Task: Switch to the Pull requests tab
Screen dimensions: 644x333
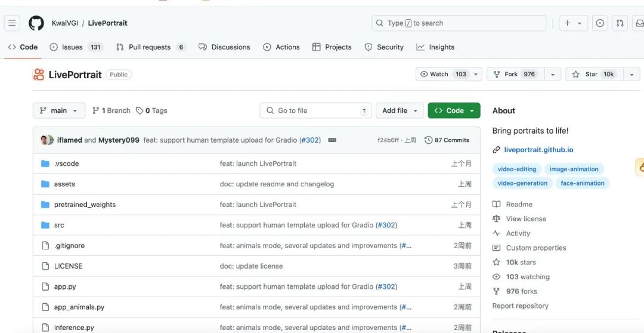Action: point(151,47)
